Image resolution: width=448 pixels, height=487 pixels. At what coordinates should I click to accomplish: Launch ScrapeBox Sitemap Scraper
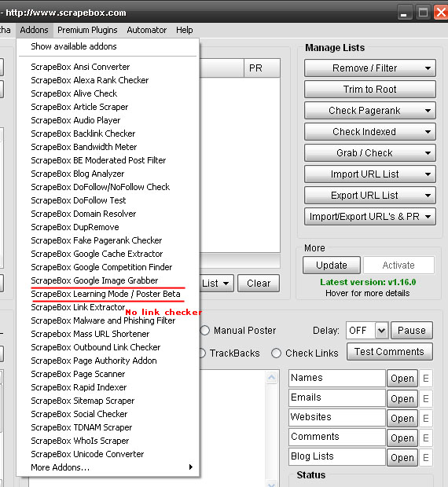point(108,401)
